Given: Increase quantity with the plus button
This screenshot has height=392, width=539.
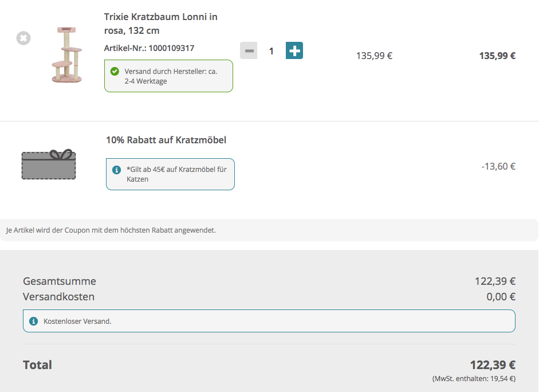Looking at the screenshot, I should (x=294, y=51).
